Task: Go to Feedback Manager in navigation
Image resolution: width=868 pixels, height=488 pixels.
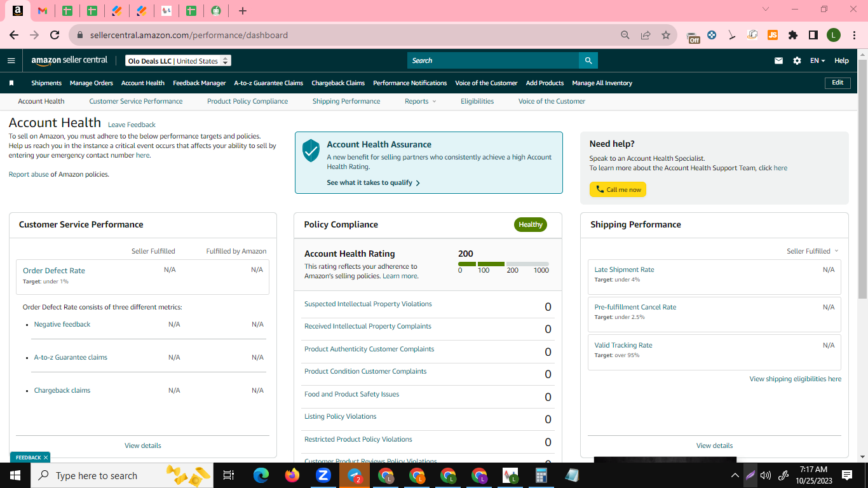Action: [200, 83]
